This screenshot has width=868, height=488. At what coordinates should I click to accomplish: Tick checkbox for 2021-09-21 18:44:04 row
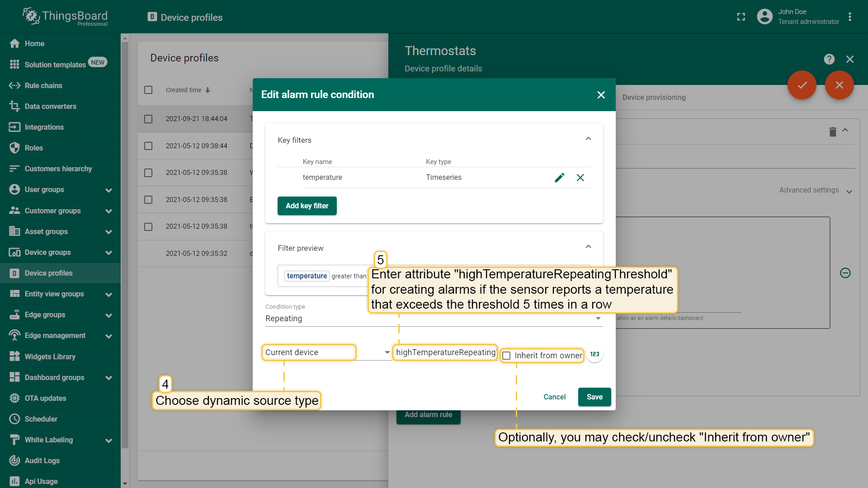click(148, 119)
